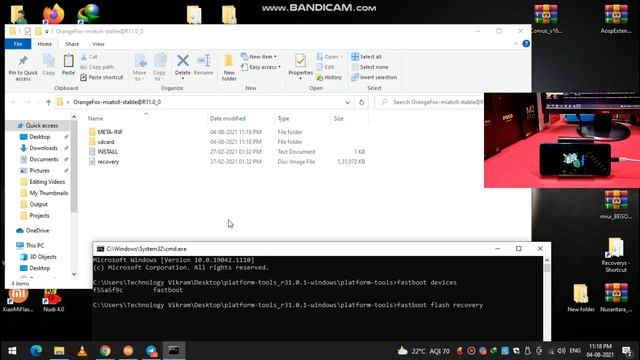Image resolution: width=640 pixels, height=360 pixels.
Task: Open the Move to command
Action: click(140, 67)
